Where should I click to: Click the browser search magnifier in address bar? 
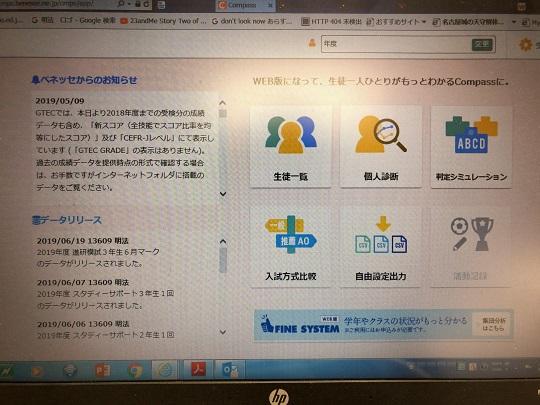(x=121, y=4)
